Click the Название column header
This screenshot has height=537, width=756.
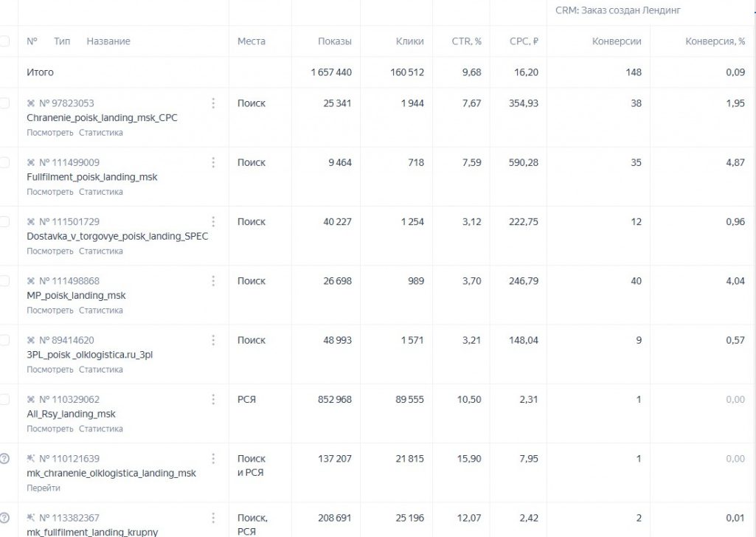[x=108, y=41]
